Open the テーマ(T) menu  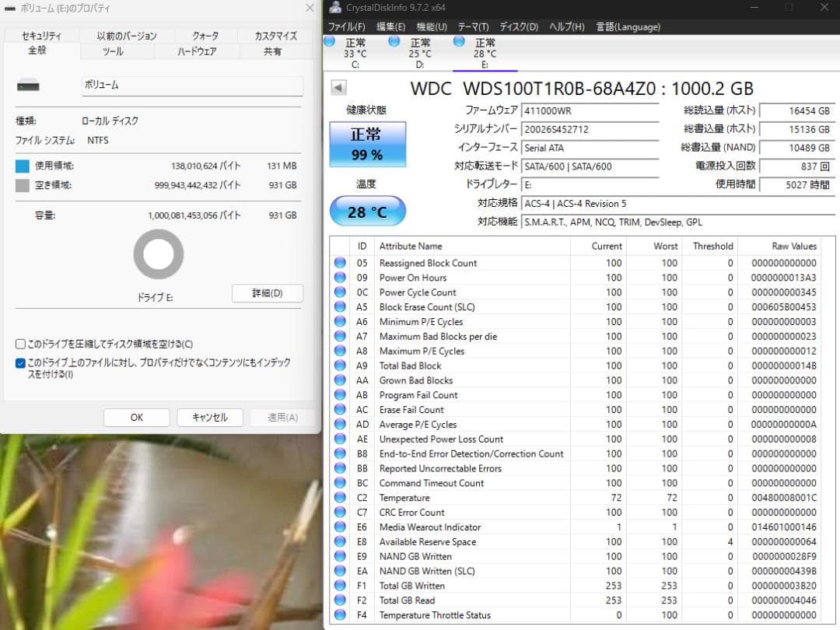point(473,26)
